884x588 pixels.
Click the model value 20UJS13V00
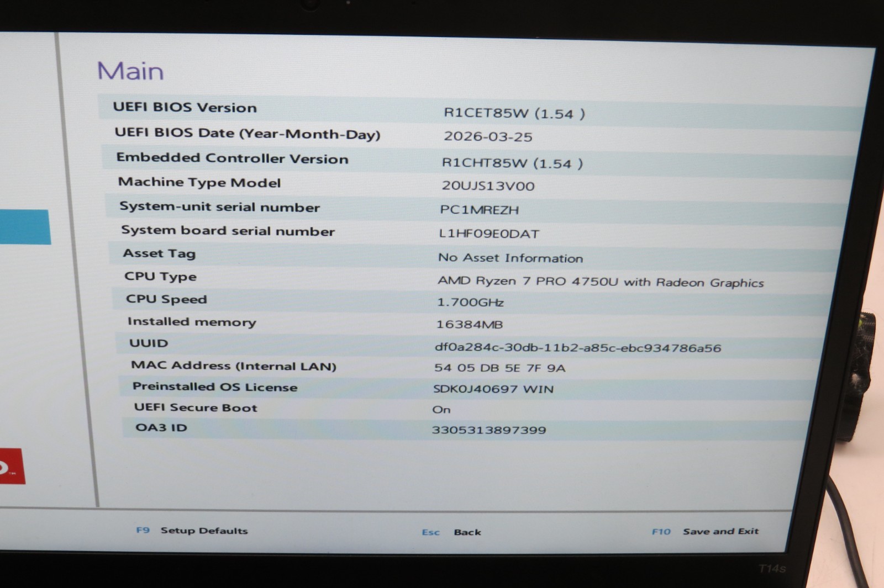(488, 186)
